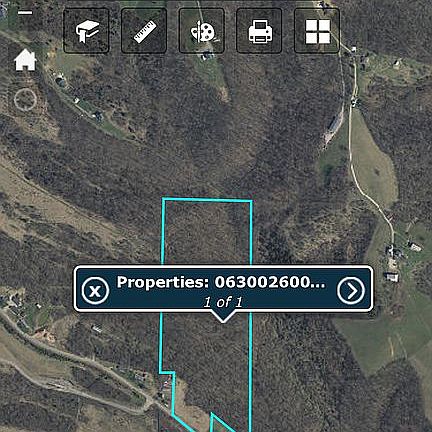Screen dimensions: 432x432
Task: Click the notched corner of the parcel outline
Action: tap(167, 372)
